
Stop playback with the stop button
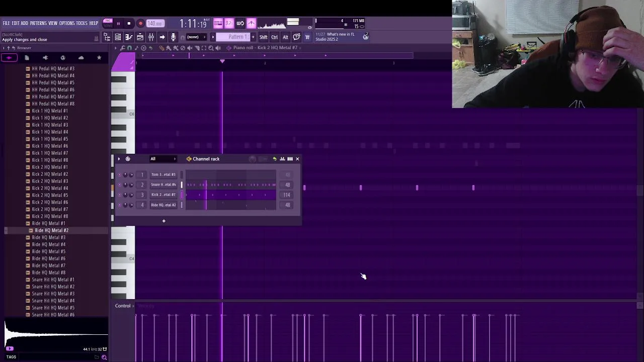[x=129, y=23]
